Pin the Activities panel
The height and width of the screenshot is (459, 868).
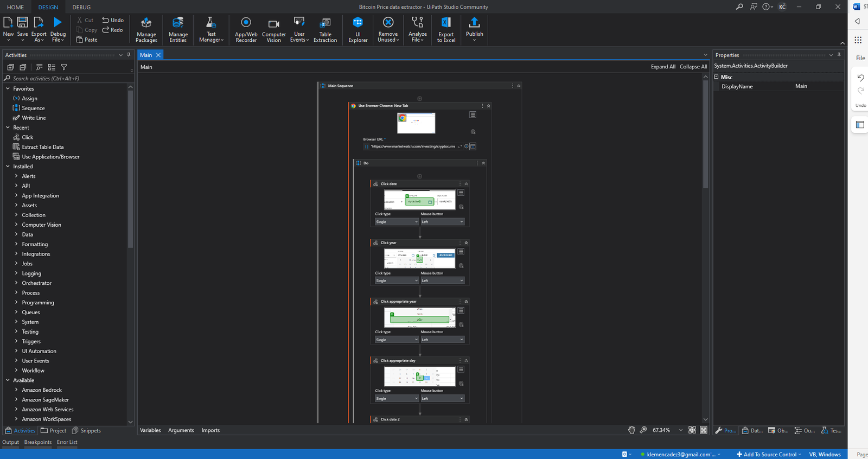click(x=129, y=55)
